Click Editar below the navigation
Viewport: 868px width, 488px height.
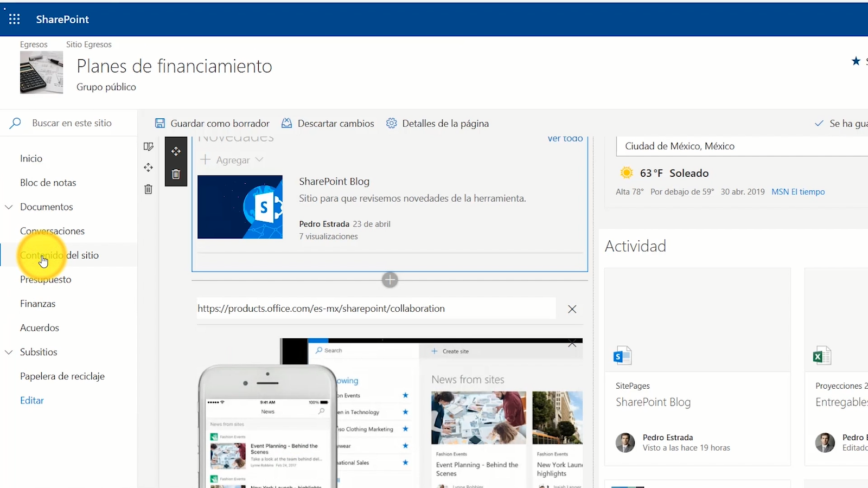pos(32,400)
